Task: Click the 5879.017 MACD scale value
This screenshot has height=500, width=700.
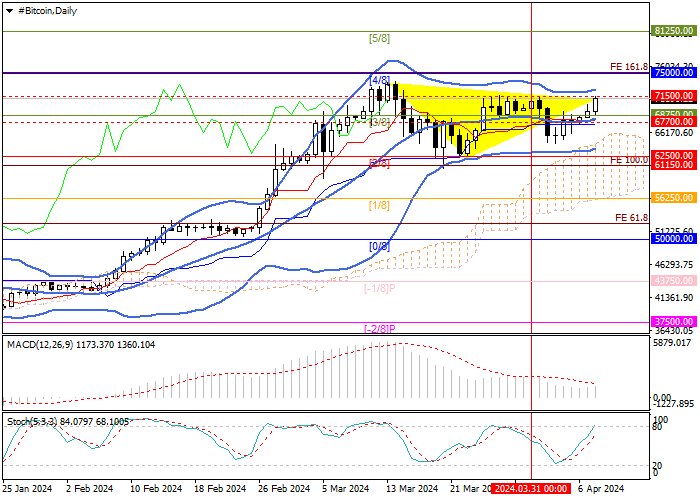Action: [672, 343]
